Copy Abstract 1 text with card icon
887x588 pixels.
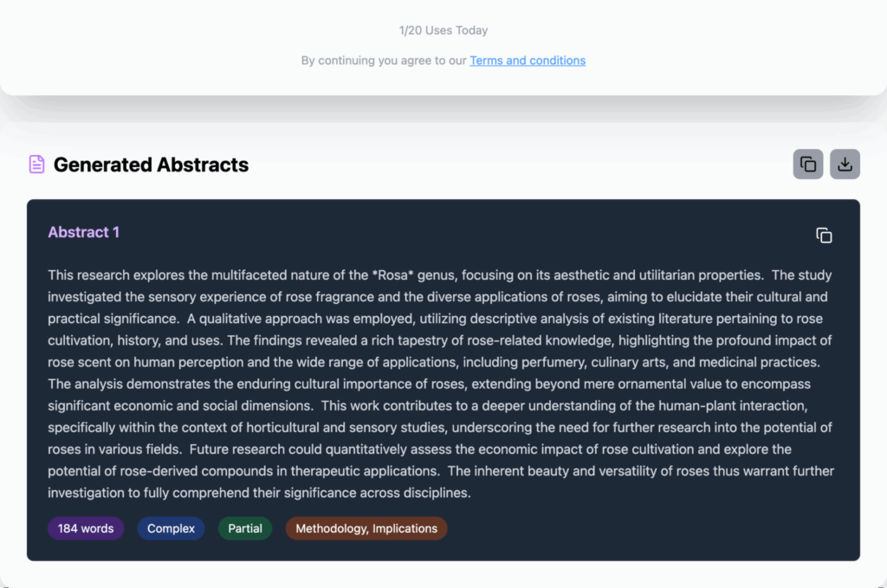[824, 236]
